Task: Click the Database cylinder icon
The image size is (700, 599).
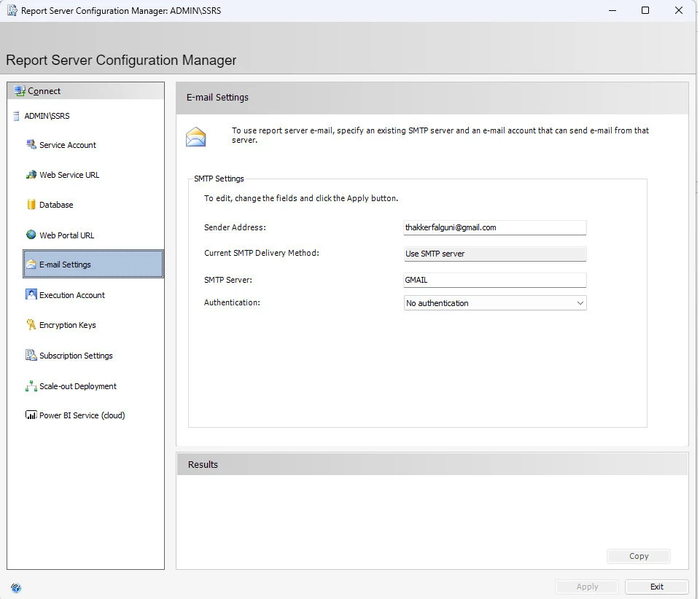Action: coord(31,205)
